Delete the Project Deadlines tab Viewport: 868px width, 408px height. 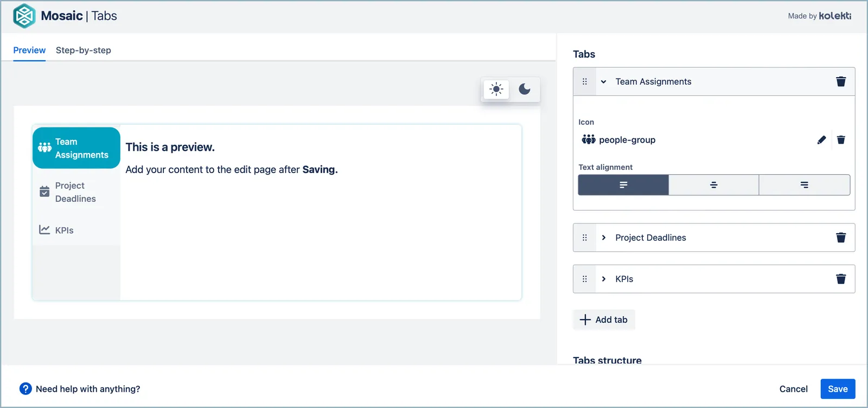841,238
